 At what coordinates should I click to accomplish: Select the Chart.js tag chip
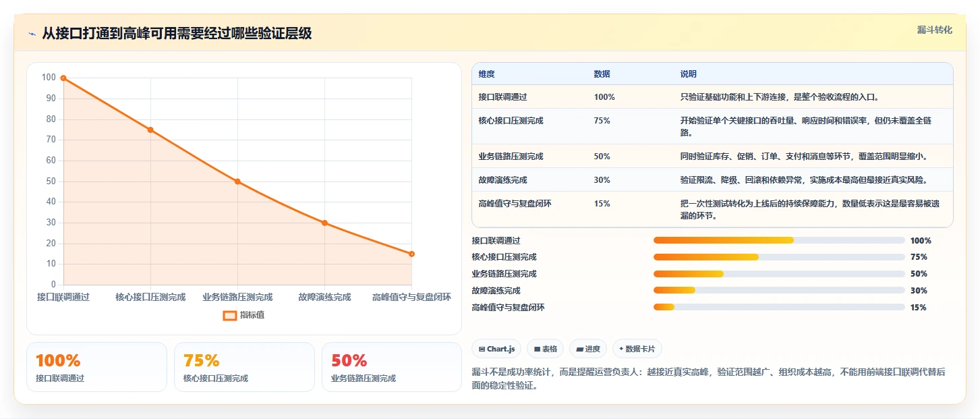(x=496, y=349)
